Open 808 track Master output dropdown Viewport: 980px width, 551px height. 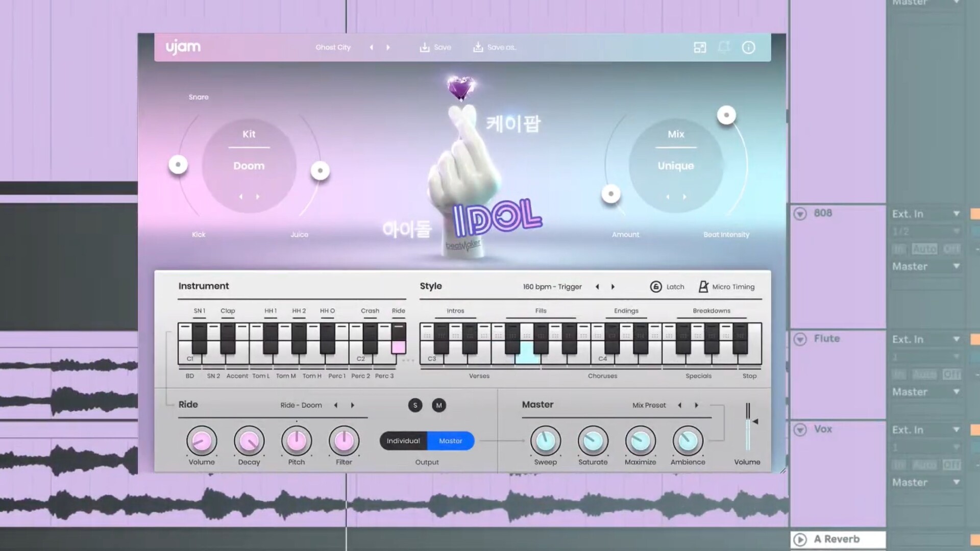pos(926,267)
